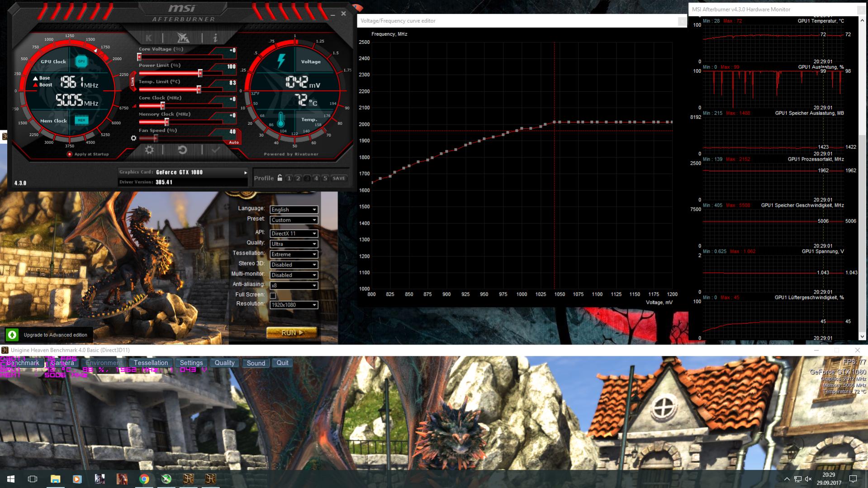
Task: Toggle fan speed Auto mode
Action: point(234,142)
